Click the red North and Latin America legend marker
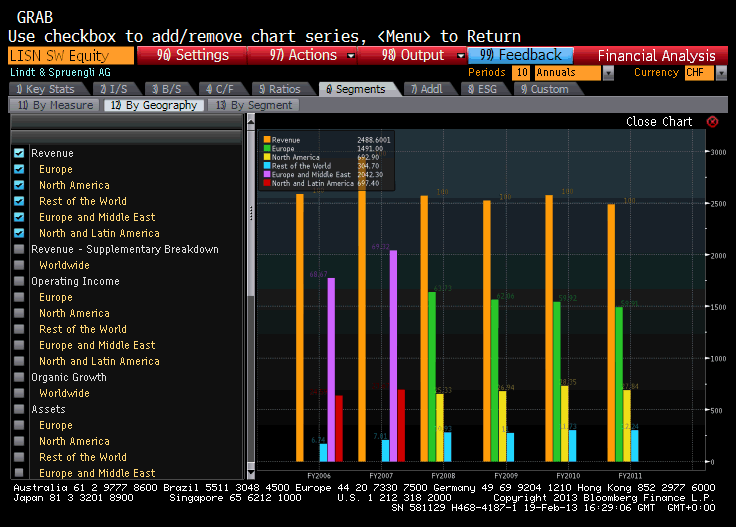 point(267,184)
